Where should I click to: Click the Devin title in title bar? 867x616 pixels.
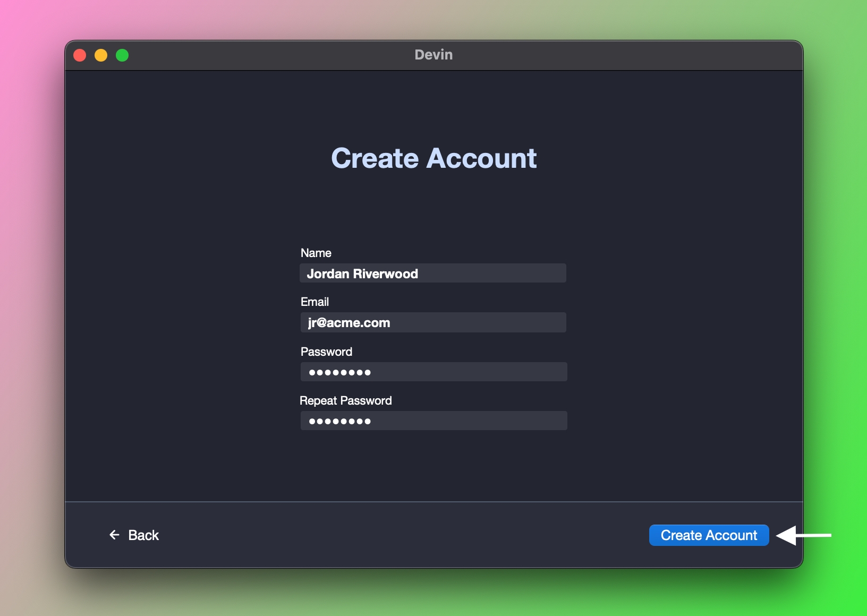coord(433,55)
